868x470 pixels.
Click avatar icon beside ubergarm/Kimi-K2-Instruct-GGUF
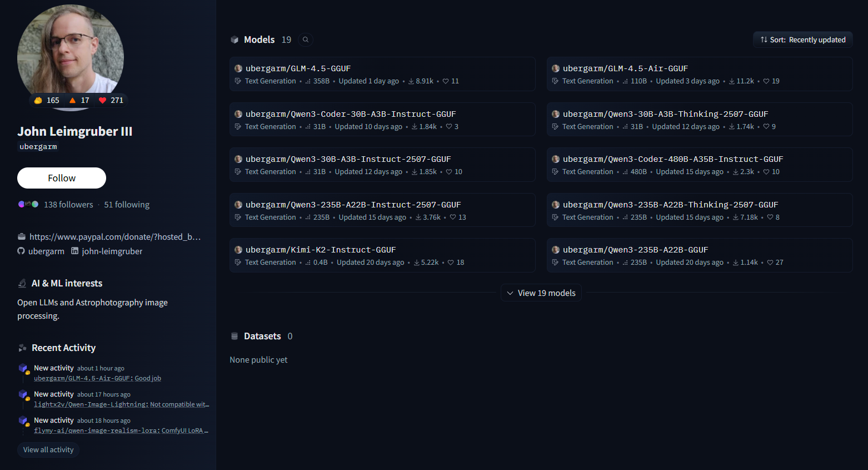(x=238, y=250)
